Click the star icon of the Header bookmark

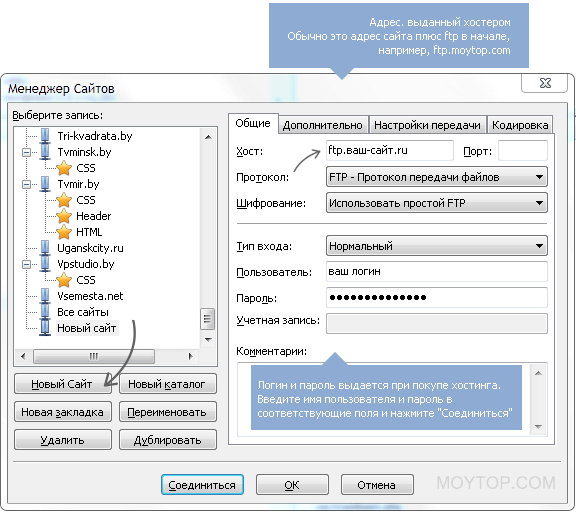point(64,216)
